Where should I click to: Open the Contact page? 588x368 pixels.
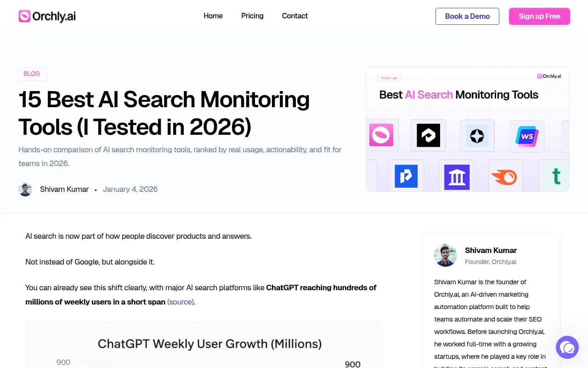coord(294,16)
